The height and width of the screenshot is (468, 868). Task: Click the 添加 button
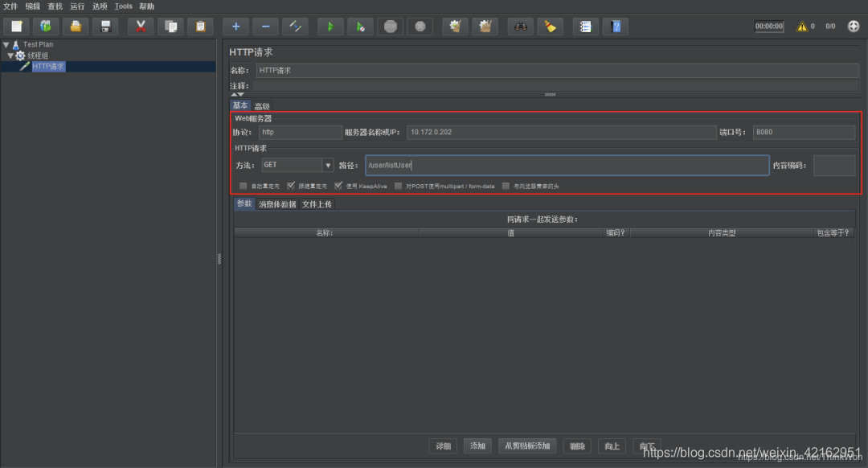[x=477, y=445]
